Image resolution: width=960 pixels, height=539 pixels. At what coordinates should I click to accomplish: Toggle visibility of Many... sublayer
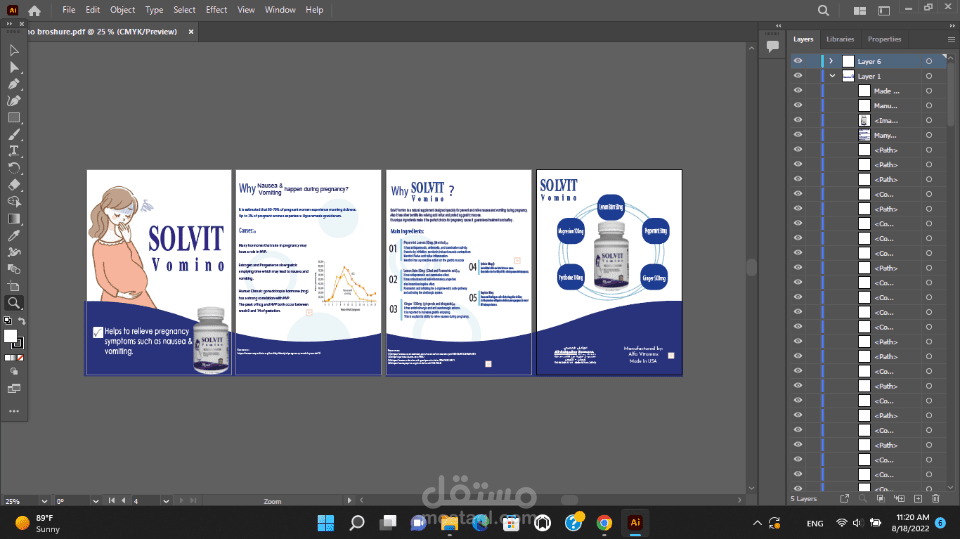[798, 135]
